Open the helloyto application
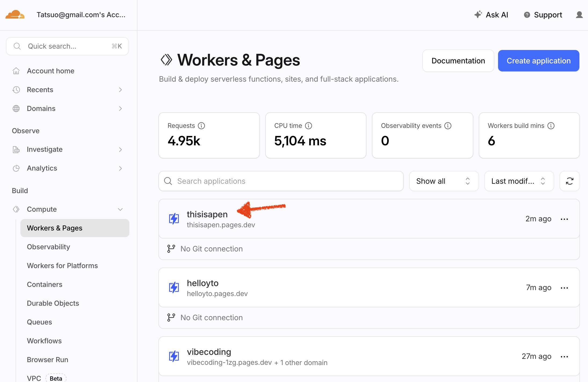 (x=203, y=283)
